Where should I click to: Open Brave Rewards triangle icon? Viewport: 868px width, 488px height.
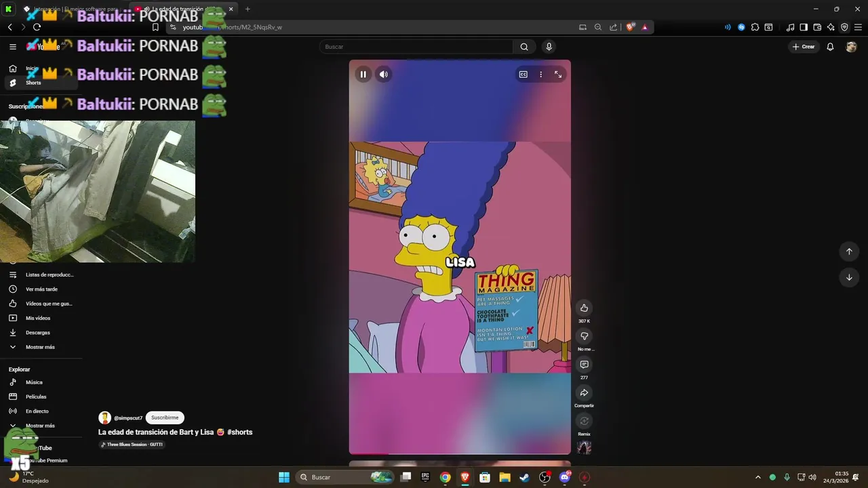[x=645, y=27]
